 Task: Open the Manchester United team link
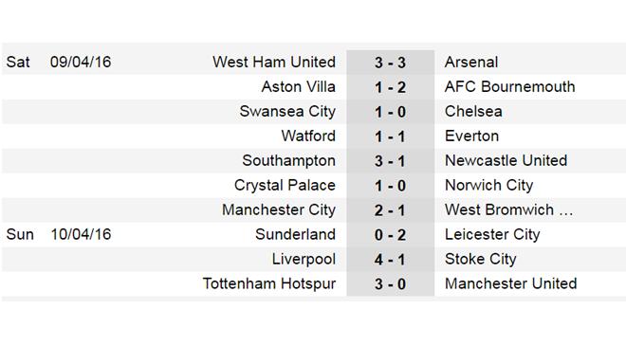[x=511, y=283]
